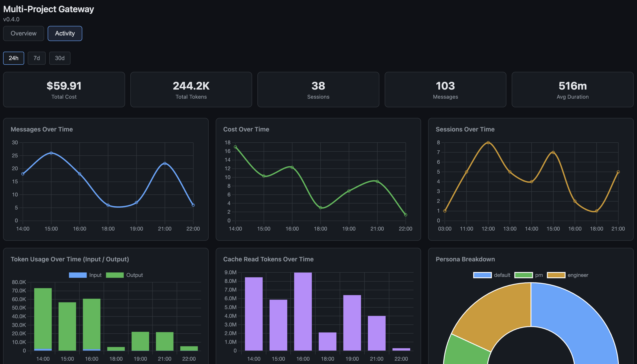
Task: Toggle the Output series legend swatch
Action: coord(115,275)
